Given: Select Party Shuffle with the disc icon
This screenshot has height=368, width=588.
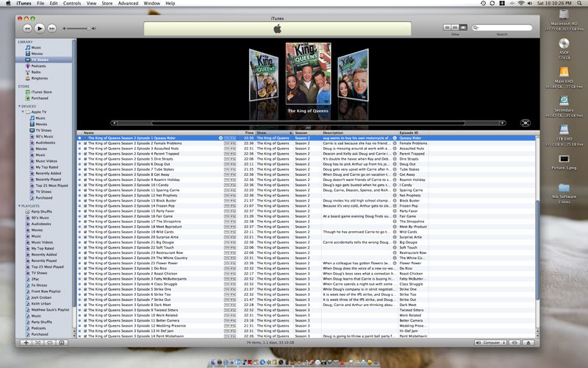Looking at the screenshot, I should [x=41, y=212].
